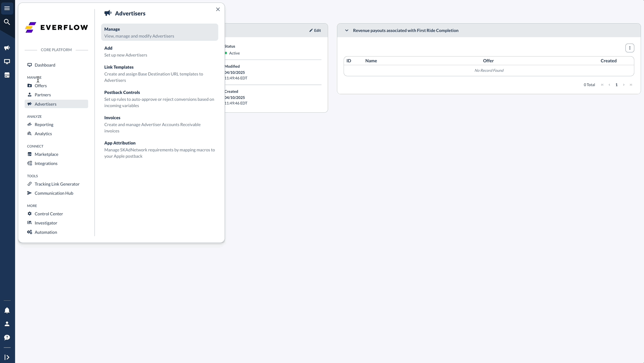
Task: Expand sidebar with the arrow icon at the bottom
Action: click(7, 357)
